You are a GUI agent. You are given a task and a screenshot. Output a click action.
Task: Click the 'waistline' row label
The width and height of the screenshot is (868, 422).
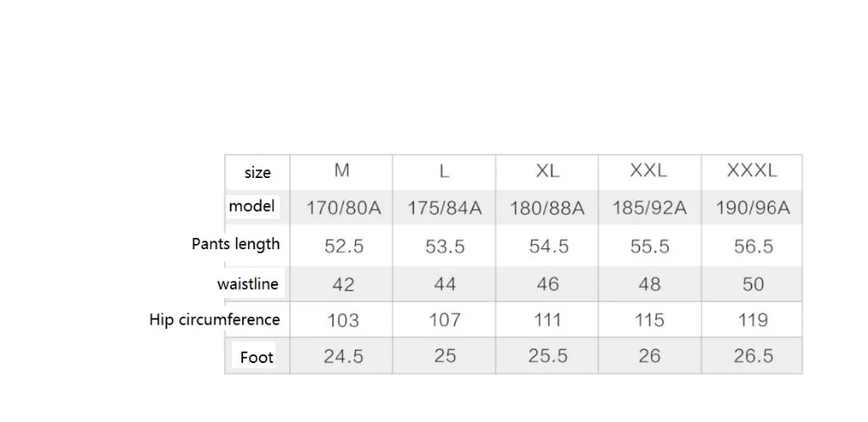coord(247,284)
